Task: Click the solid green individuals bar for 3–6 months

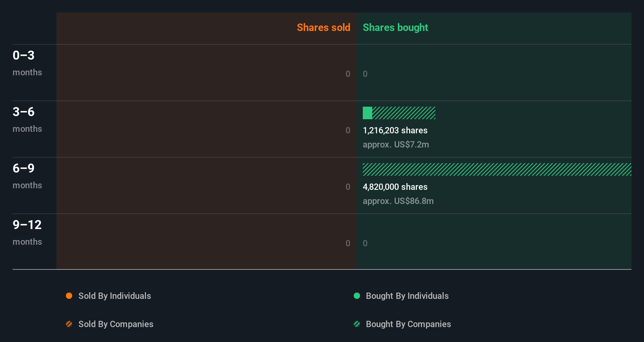Action: pos(367,113)
